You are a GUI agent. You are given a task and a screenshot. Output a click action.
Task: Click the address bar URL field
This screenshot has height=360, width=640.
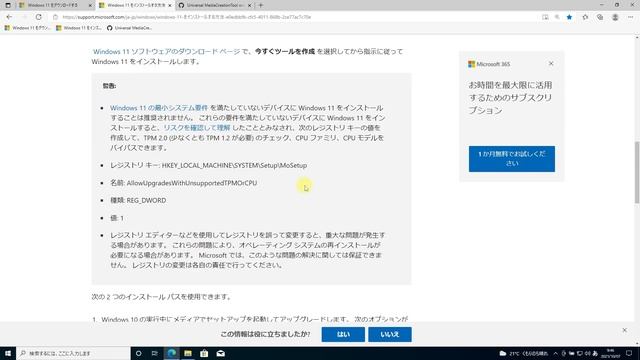click(294, 17)
